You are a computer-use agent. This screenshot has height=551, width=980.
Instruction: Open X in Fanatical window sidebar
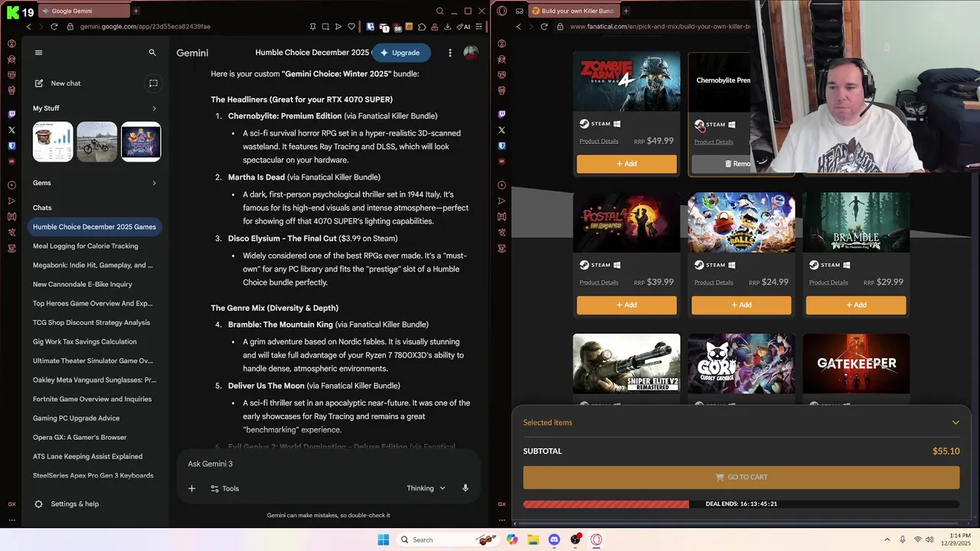click(x=501, y=130)
